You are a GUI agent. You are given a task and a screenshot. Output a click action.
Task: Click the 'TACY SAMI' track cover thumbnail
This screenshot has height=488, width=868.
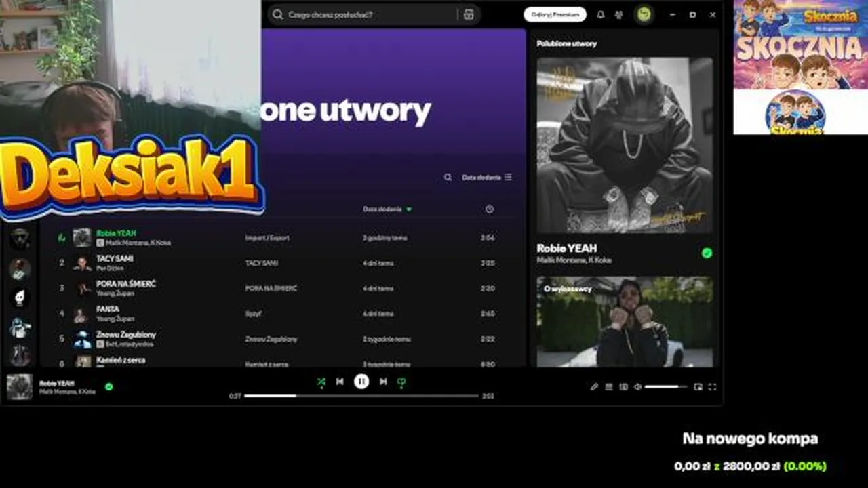pos(82,263)
